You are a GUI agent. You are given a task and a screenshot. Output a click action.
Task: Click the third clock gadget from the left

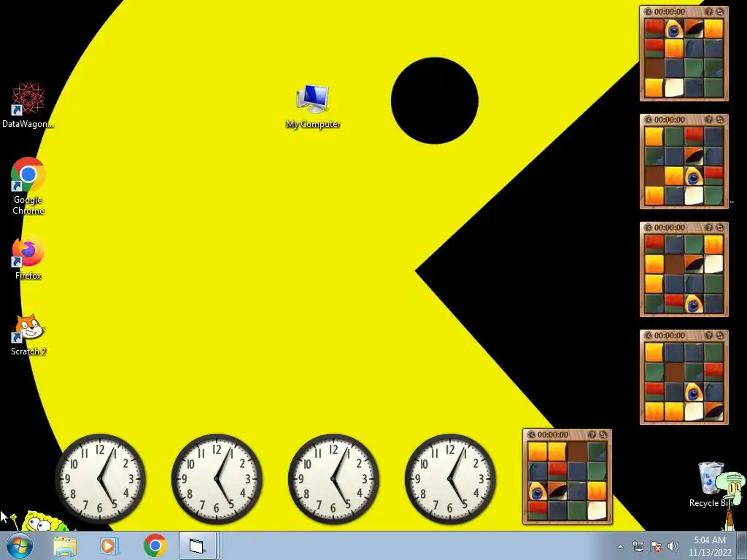tap(333, 479)
